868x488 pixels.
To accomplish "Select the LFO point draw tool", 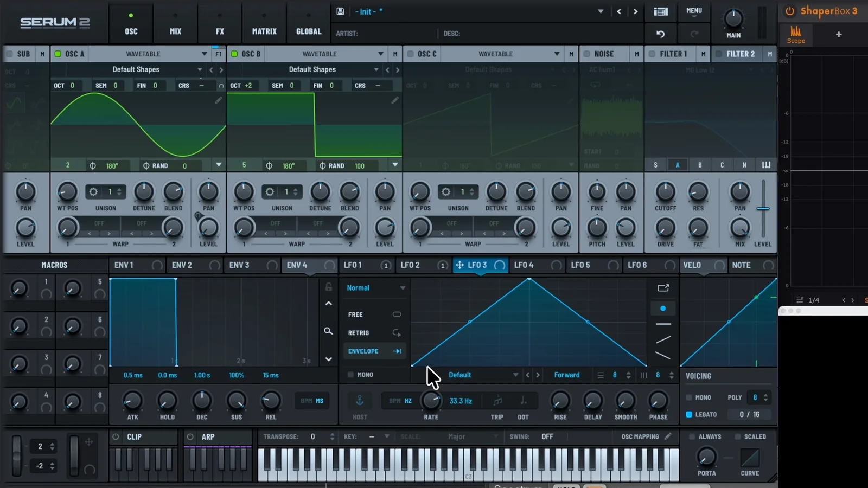I will 663,308.
